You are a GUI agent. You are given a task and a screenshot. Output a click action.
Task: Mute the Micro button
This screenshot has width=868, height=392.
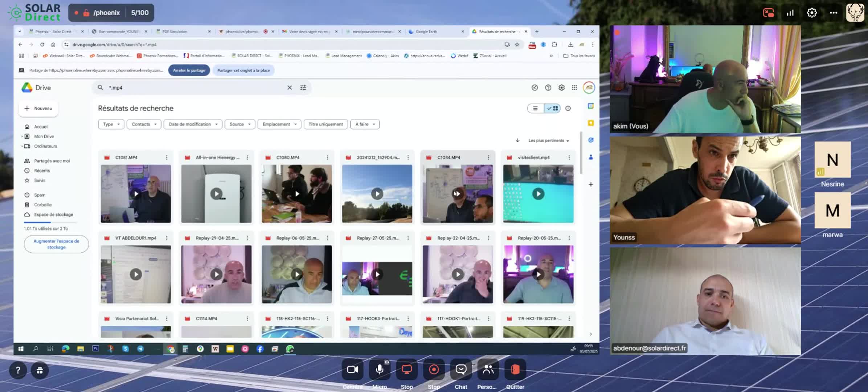pos(380,369)
